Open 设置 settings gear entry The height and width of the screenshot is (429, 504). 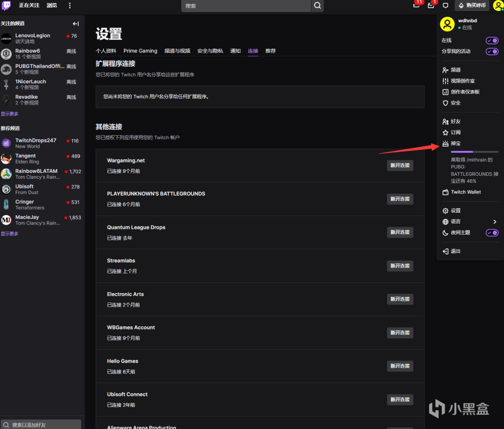(x=470, y=211)
